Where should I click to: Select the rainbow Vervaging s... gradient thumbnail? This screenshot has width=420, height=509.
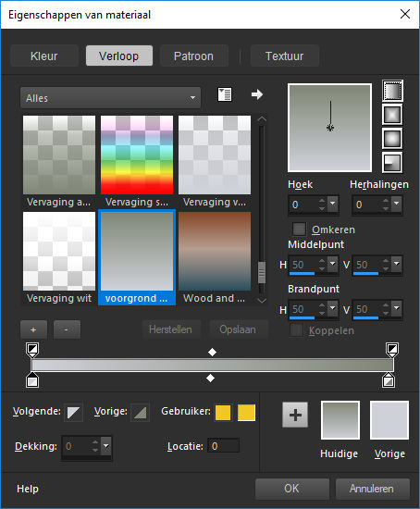coord(137,155)
